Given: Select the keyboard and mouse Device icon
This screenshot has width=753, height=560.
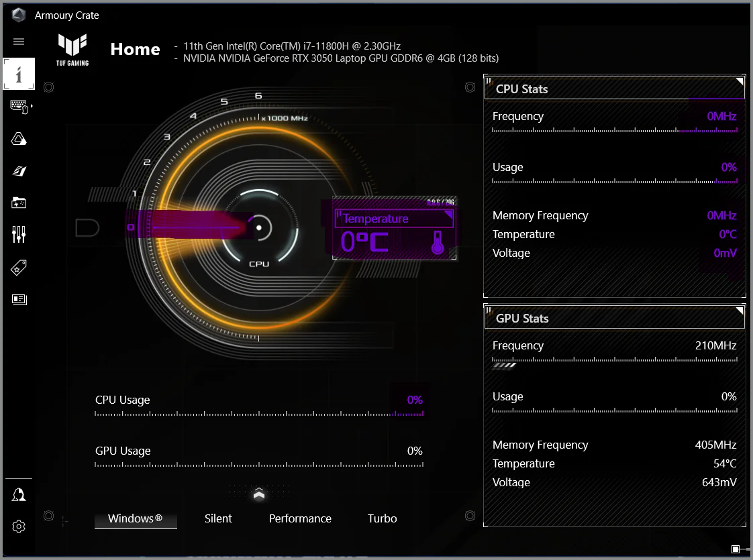Looking at the screenshot, I should (19, 106).
